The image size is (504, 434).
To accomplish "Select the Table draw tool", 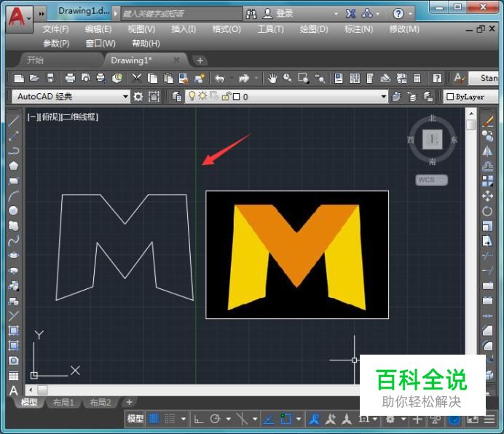I will click(x=13, y=376).
